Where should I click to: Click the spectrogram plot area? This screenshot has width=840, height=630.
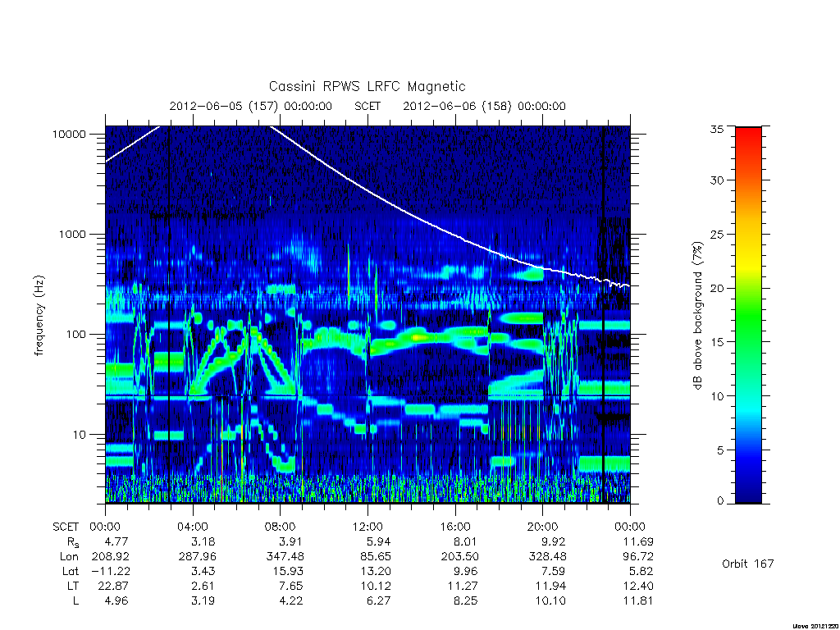[x=367, y=314]
